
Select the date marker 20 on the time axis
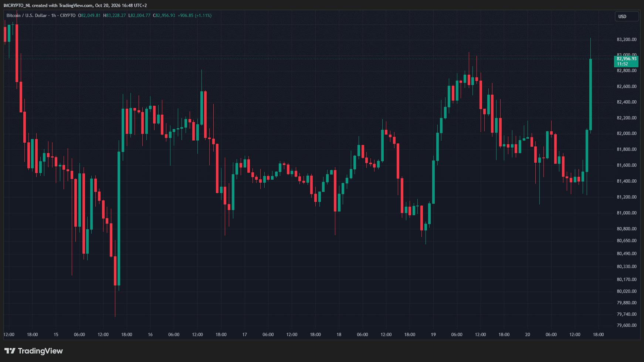coord(528,335)
